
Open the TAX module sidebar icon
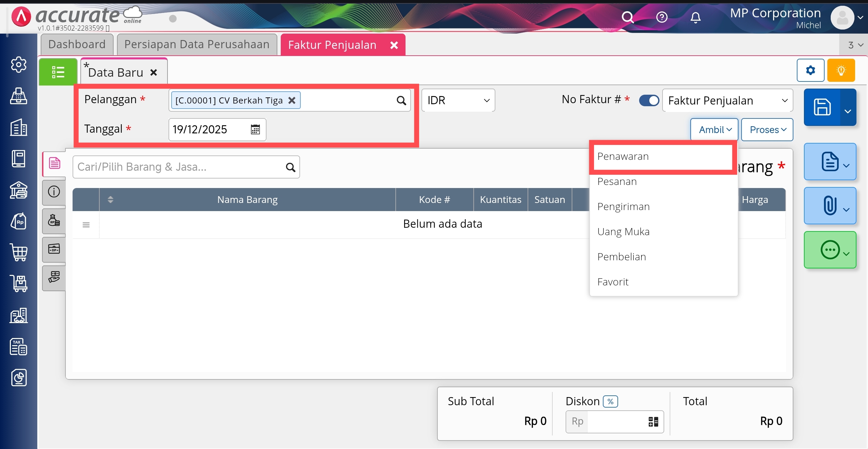pos(18,347)
